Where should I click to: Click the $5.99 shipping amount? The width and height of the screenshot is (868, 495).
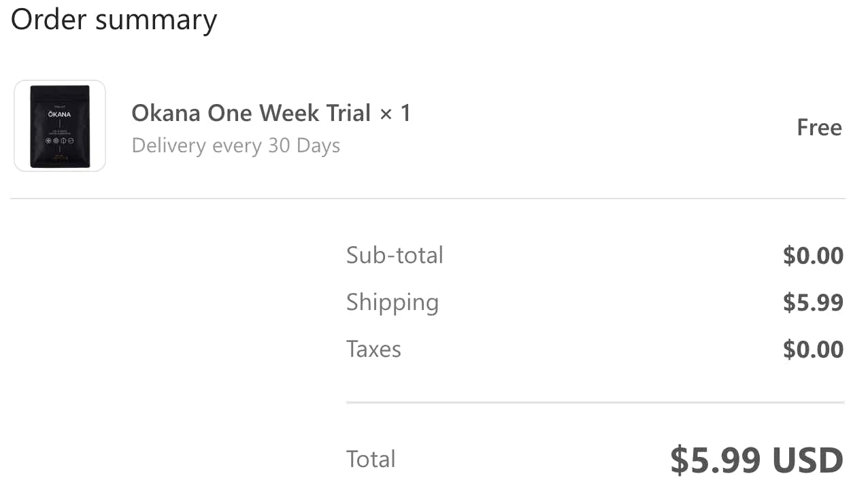[813, 303]
